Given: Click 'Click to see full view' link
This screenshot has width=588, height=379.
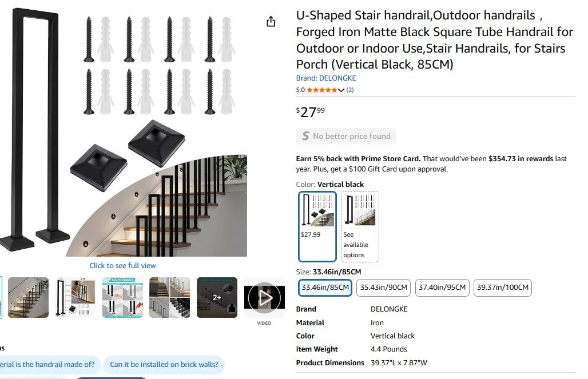Looking at the screenshot, I should pos(122,265).
